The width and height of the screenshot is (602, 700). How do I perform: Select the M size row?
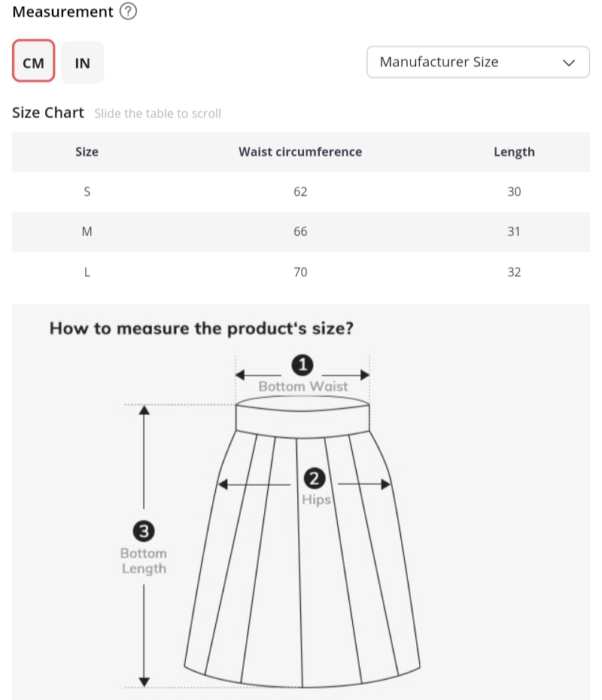(87, 232)
